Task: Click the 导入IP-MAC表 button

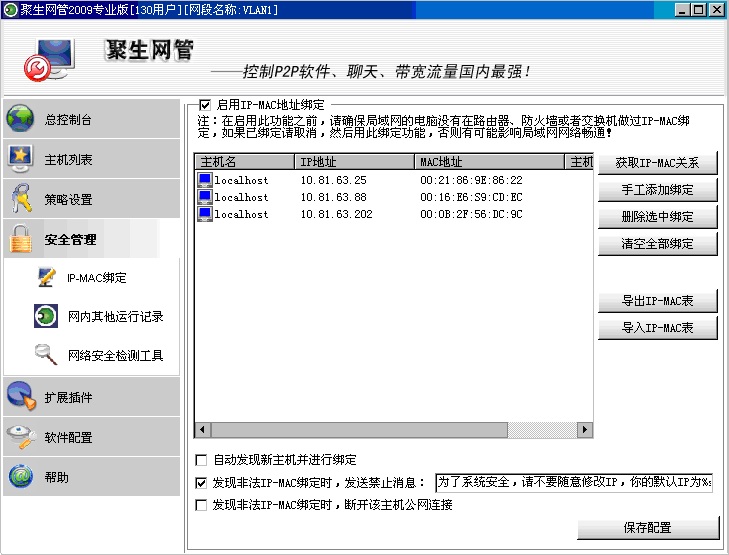Action: coord(657,328)
